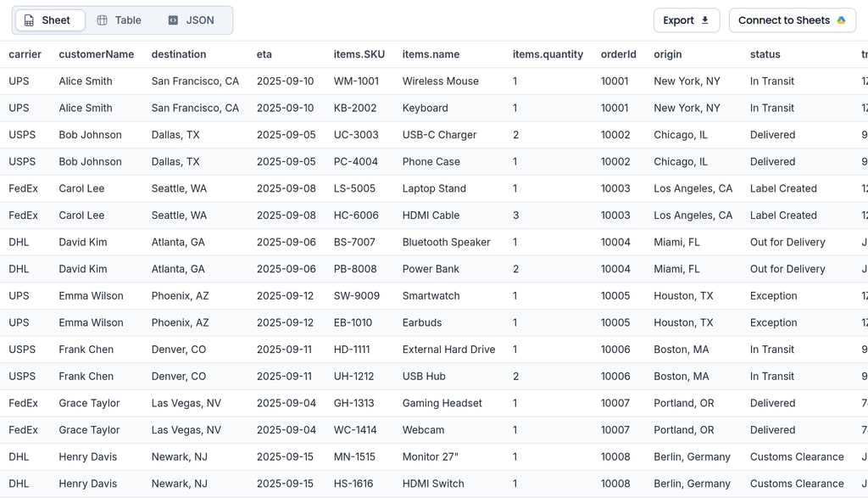
Task: Click Frank Chen in USB Hub row
Action: coord(86,377)
